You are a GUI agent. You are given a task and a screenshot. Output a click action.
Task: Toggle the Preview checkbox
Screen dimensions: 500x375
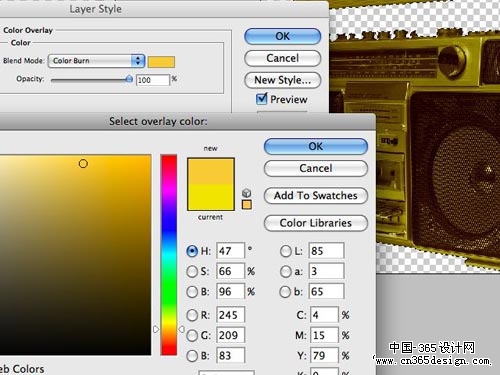tap(262, 99)
